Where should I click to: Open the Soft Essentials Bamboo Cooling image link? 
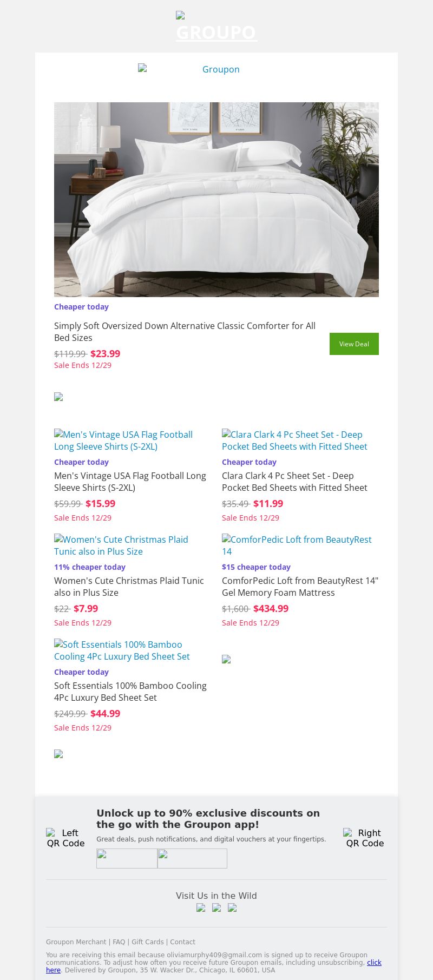[122, 650]
